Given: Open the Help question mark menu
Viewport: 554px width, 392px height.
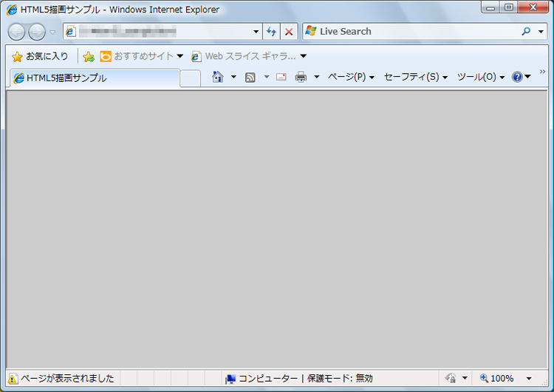Looking at the screenshot, I should coord(521,77).
